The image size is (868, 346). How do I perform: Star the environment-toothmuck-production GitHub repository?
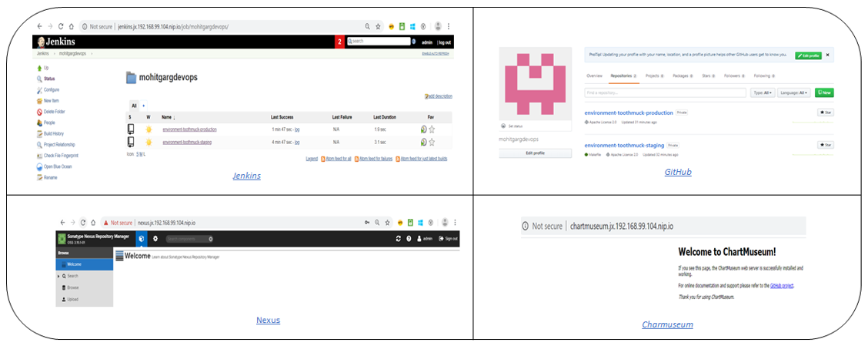point(826,112)
